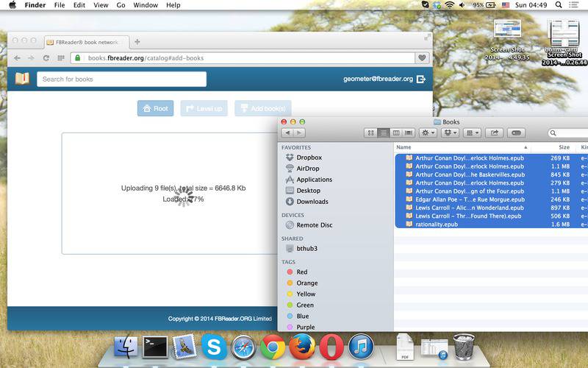
Task: Open the Dropbox dropdown in Finder toolbar
Action: [x=450, y=132]
